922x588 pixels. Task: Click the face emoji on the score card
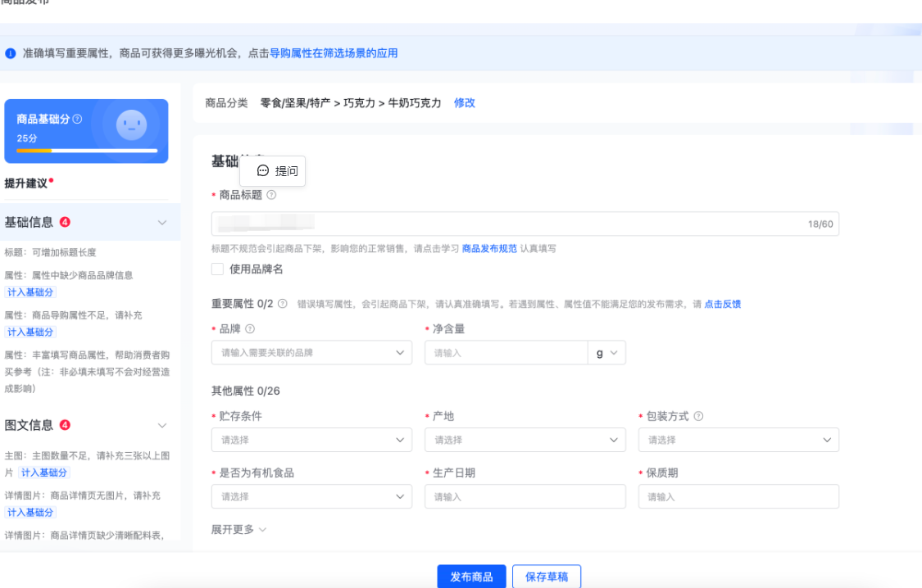click(131, 124)
